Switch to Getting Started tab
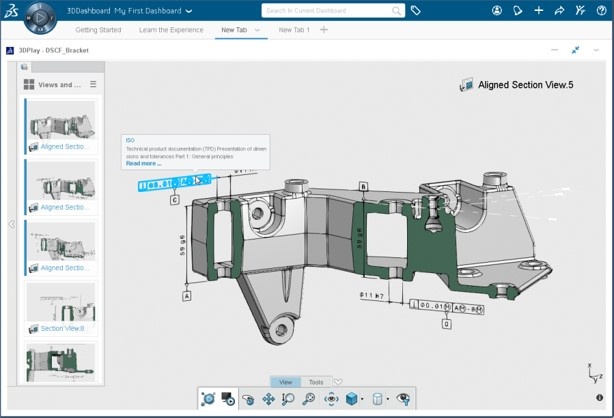This screenshot has height=418, width=614. point(98,30)
